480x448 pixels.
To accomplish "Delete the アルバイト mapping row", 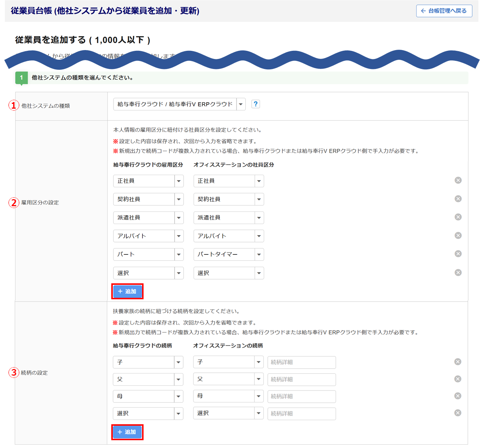I will [x=458, y=235].
